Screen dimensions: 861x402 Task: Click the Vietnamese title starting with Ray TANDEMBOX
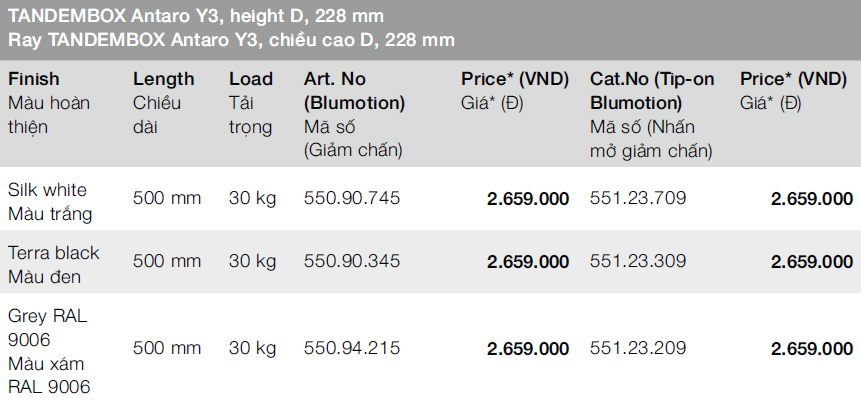[231, 40]
